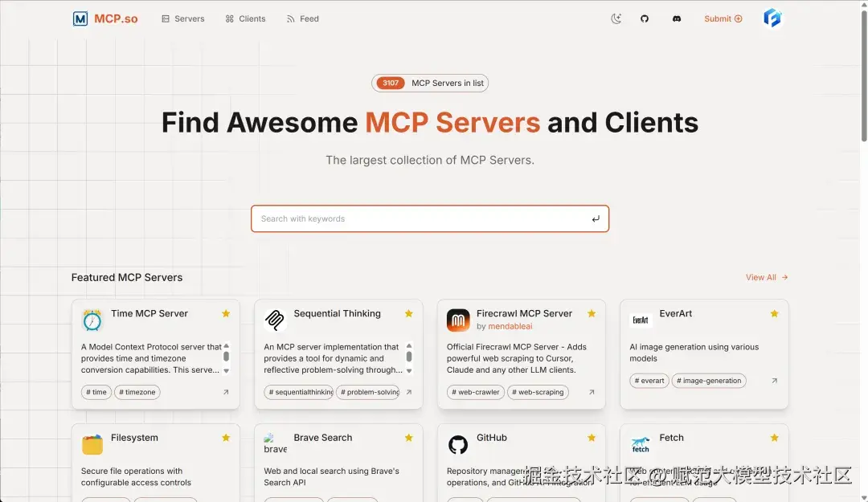Toggle dark mode moon icon
The height and width of the screenshot is (502, 868).
616,18
